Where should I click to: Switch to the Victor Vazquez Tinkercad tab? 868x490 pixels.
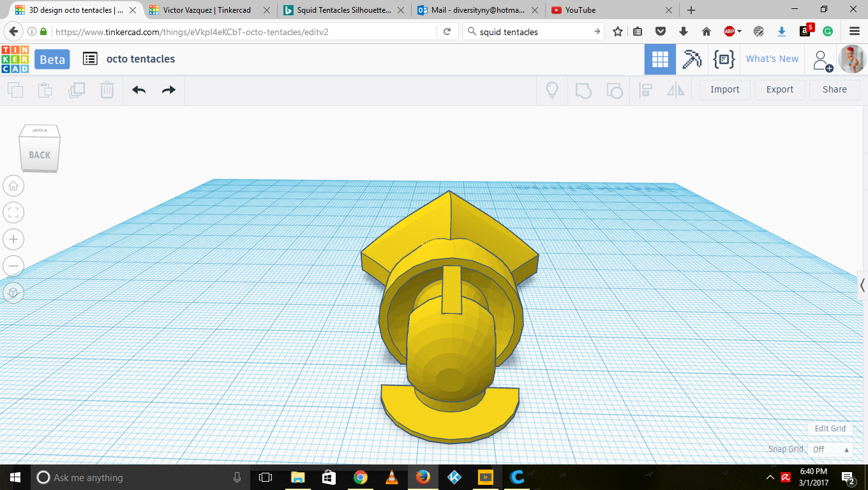(x=206, y=10)
